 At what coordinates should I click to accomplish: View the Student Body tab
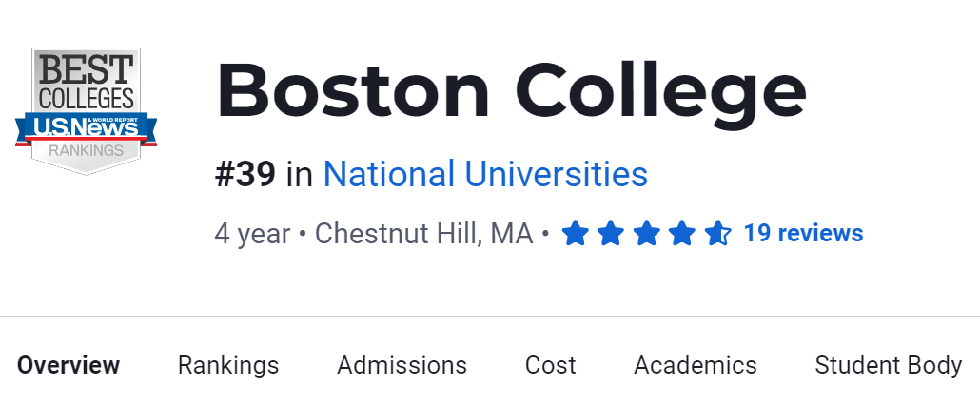tap(888, 365)
